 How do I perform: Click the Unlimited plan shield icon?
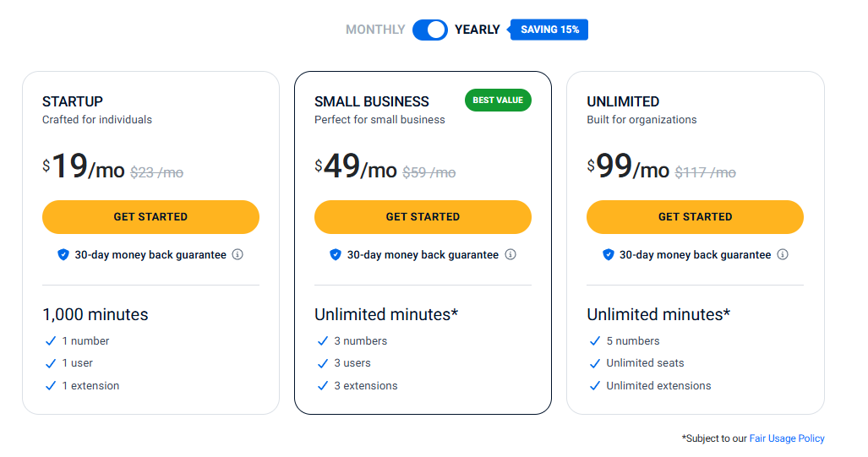[x=608, y=254]
